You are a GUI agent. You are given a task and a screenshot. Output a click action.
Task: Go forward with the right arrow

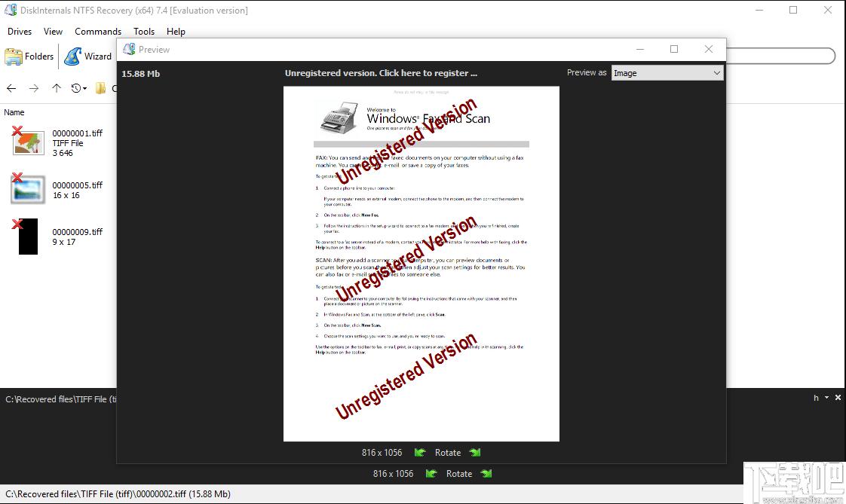pyautogui.click(x=34, y=88)
